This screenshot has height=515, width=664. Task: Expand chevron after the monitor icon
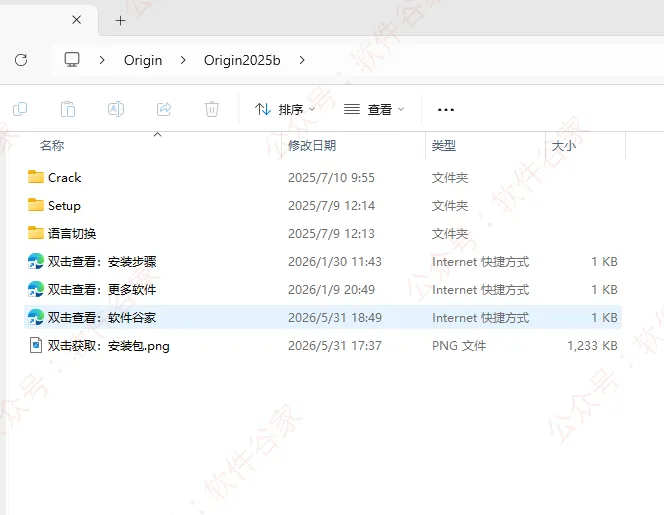click(x=102, y=60)
